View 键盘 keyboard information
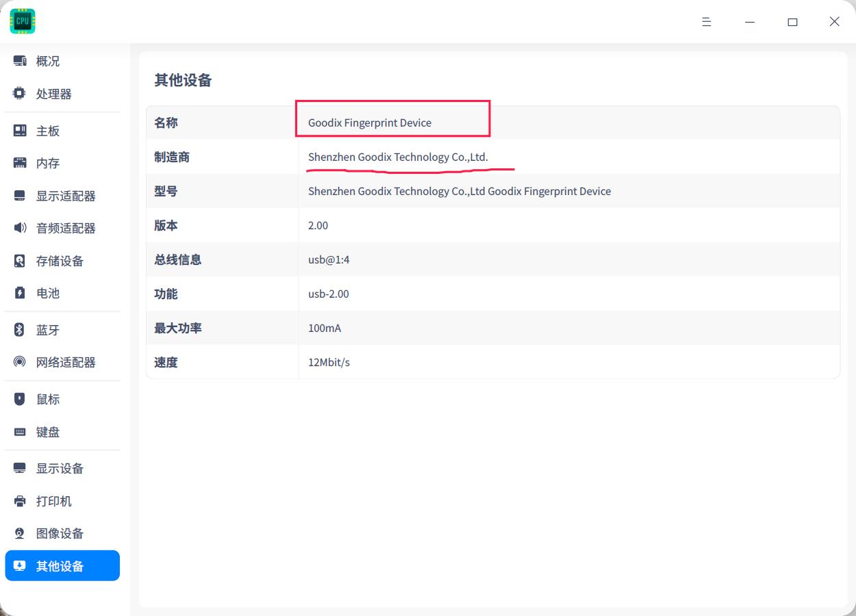Viewport: 856px width, 616px height. pos(47,432)
